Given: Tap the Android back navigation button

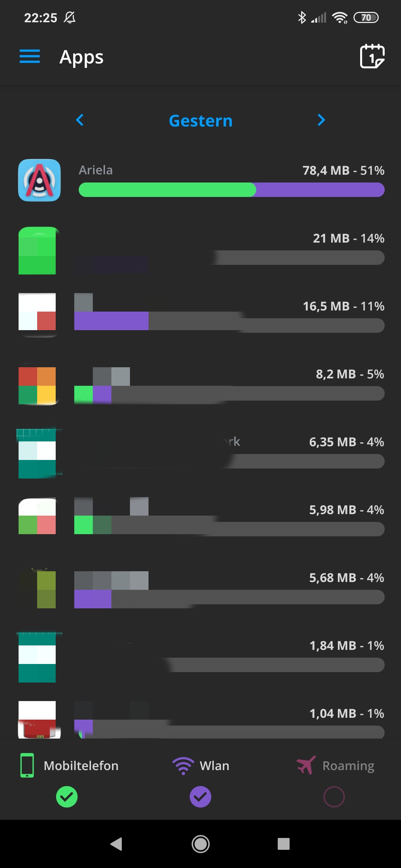Looking at the screenshot, I should [x=117, y=844].
